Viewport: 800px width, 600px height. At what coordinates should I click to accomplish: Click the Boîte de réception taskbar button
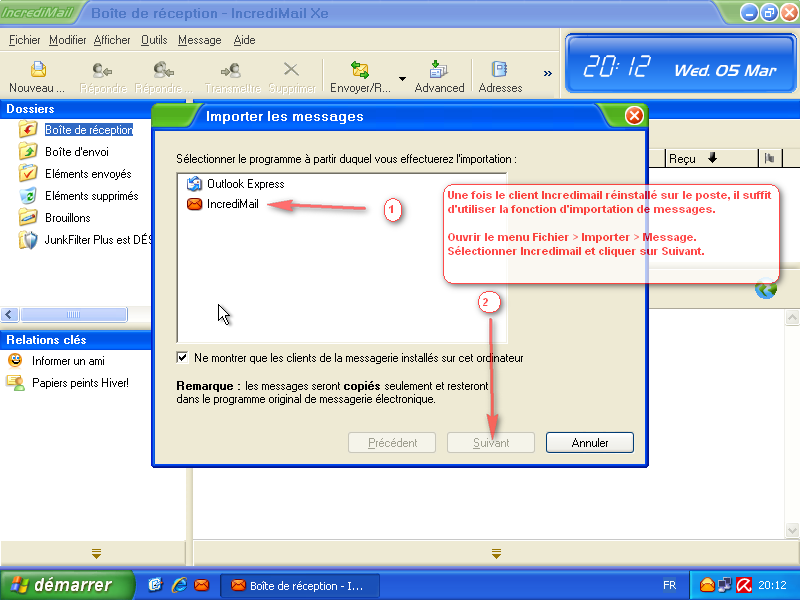(x=299, y=585)
